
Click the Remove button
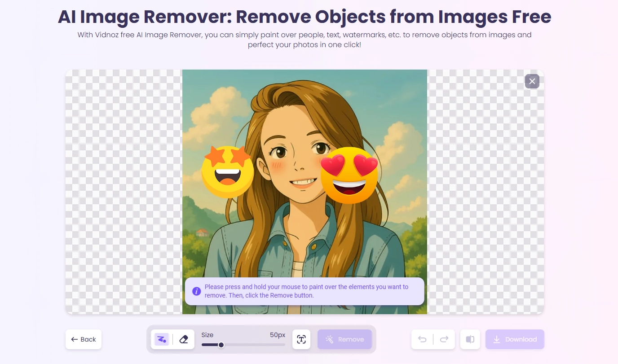(x=344, y=339)
